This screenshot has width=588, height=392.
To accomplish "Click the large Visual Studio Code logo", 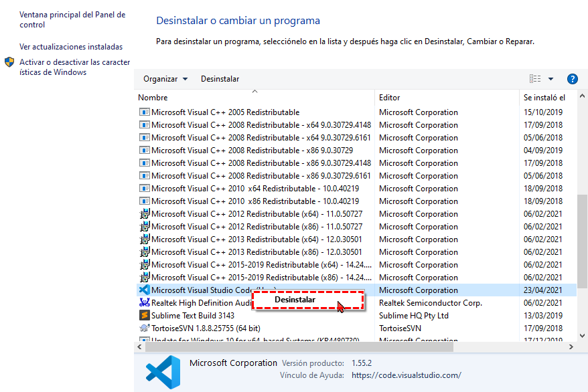I will tap(163, 372).
